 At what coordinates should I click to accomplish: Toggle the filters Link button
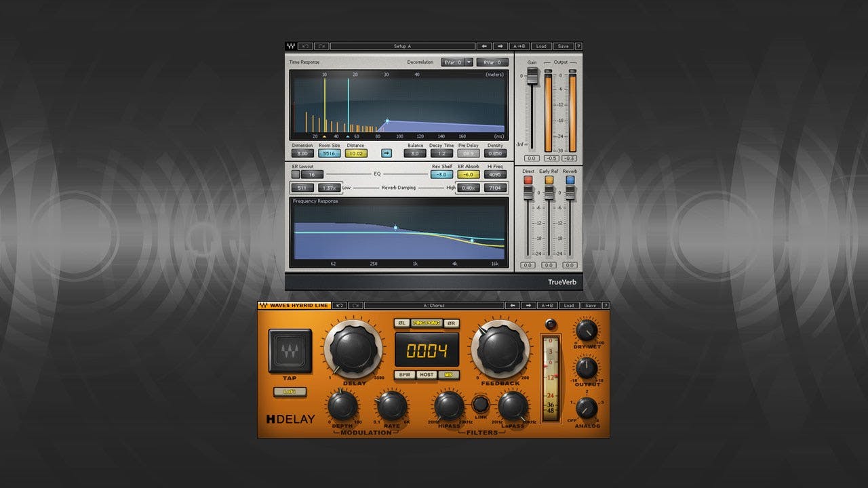[481, 405]
